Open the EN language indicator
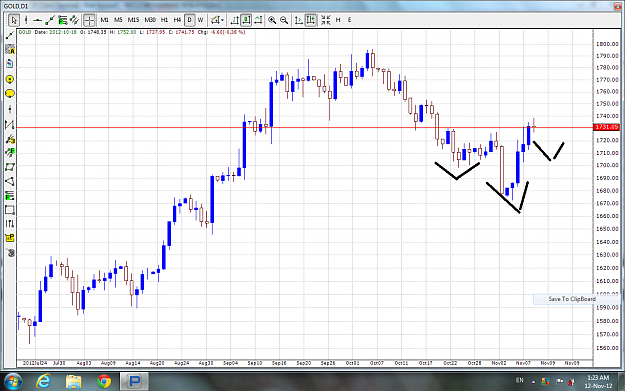 tap(519, 380)
